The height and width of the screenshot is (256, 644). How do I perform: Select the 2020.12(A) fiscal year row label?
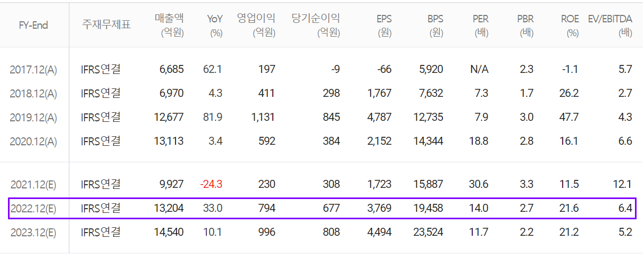click(x=34, y=142)
